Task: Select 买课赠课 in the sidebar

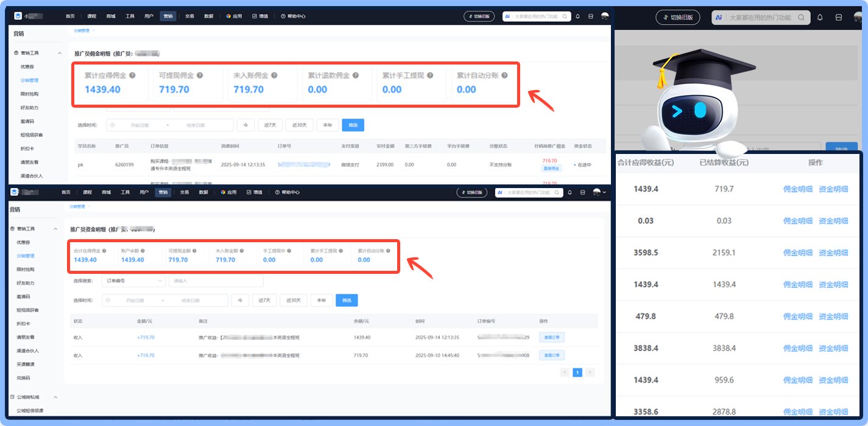Action: [x=26, y=364]
